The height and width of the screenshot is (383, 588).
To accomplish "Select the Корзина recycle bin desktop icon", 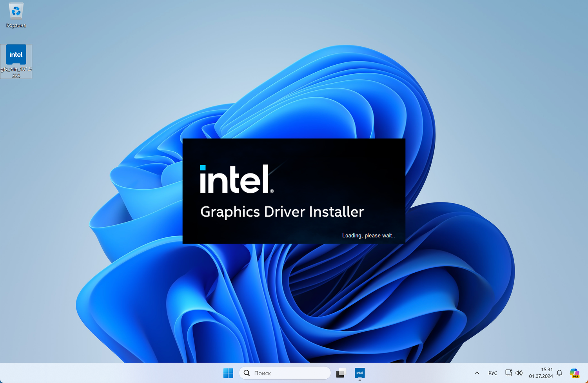I will tap(16, 15).
